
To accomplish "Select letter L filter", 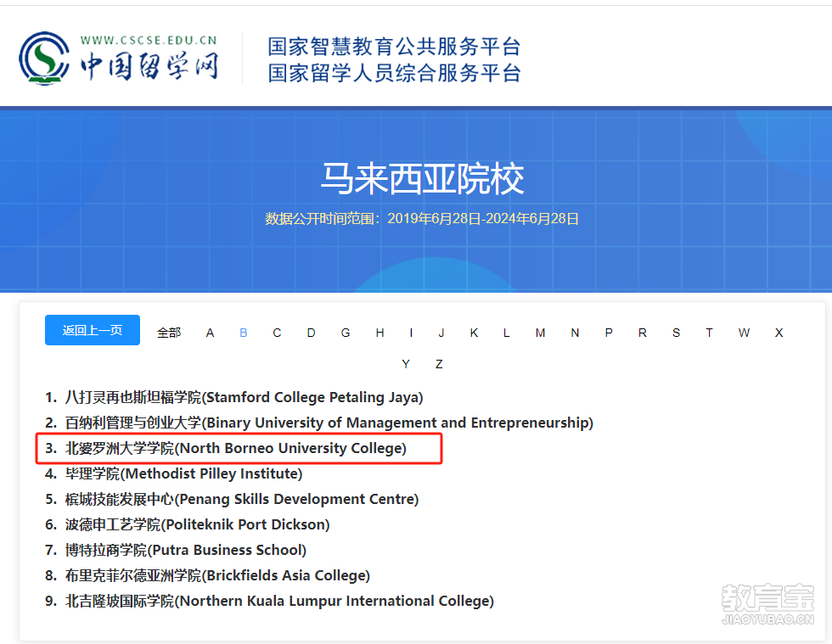I will 507,333.
